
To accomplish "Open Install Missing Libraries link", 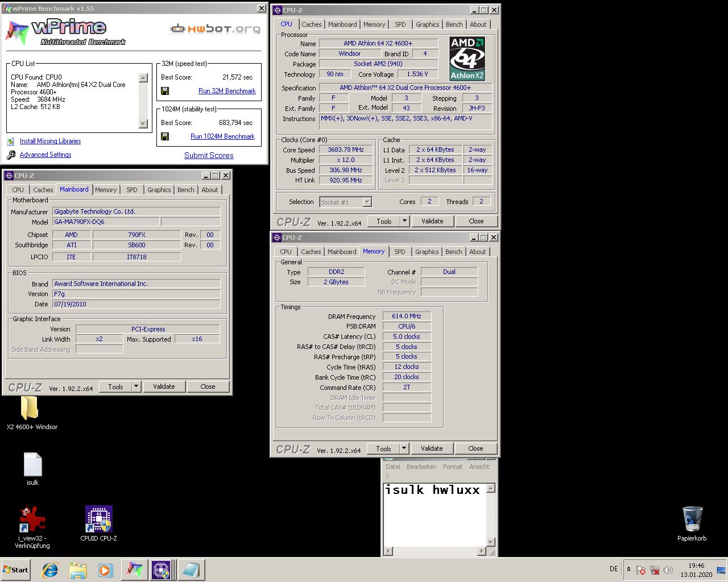I will [50, 141].
